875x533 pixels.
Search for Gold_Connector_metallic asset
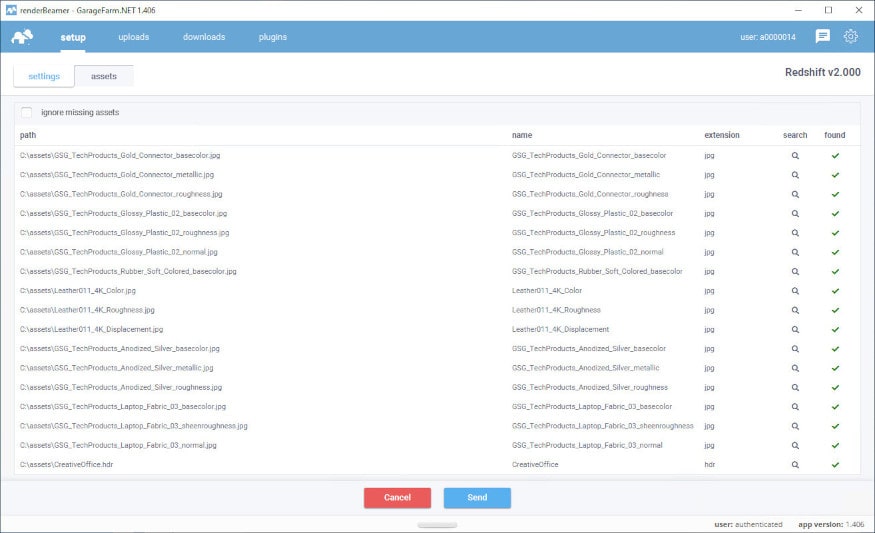pyautogui.click(x=795, y=175)
